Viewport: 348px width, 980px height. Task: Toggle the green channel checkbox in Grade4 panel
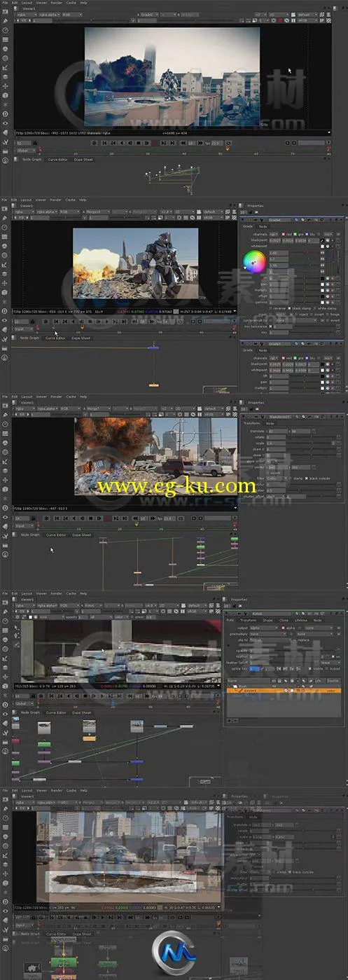(295, 234)
